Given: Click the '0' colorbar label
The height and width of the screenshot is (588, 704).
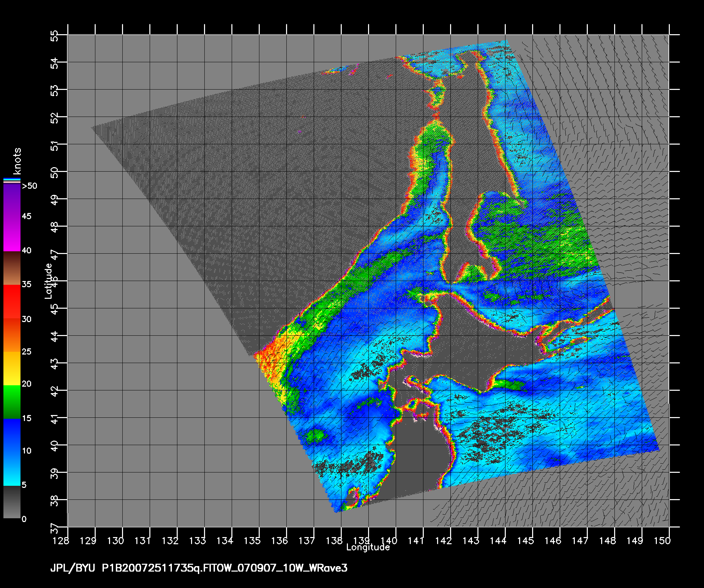Looking at the screenshot, I should click(24, 519).
